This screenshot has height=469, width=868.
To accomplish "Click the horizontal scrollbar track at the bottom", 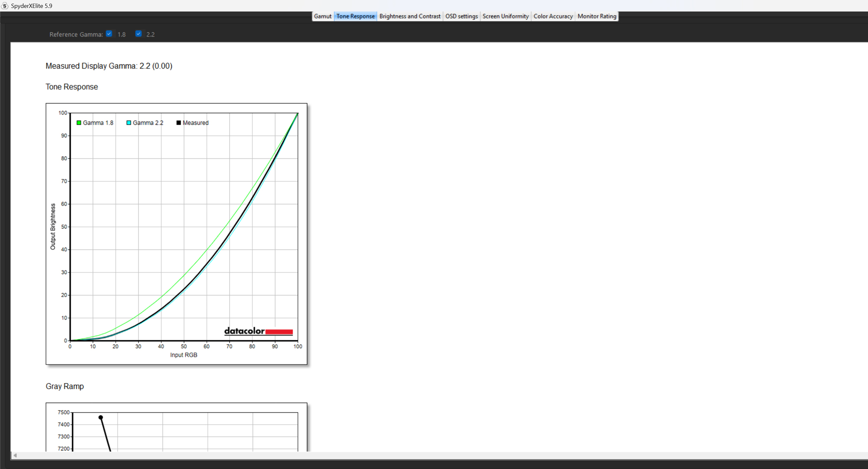I will (x=434, y=455).
